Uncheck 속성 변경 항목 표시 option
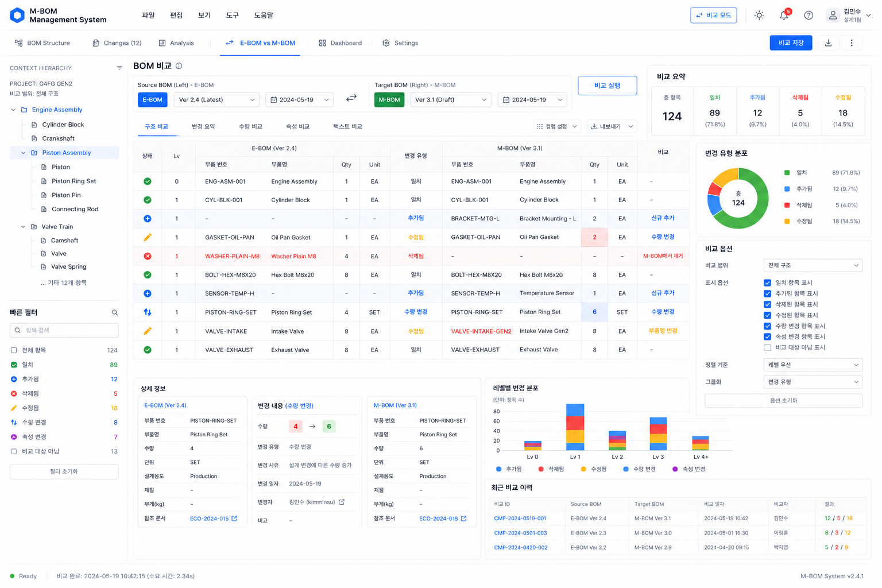Image resolution: width=882 pixels, height=588 pixels. [767, 336]
